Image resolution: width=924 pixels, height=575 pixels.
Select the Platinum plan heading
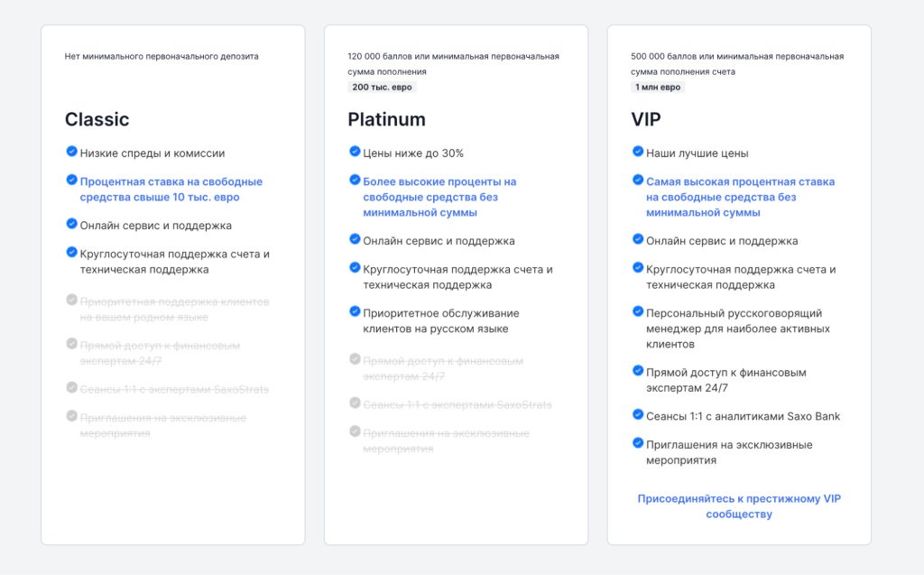386,119
